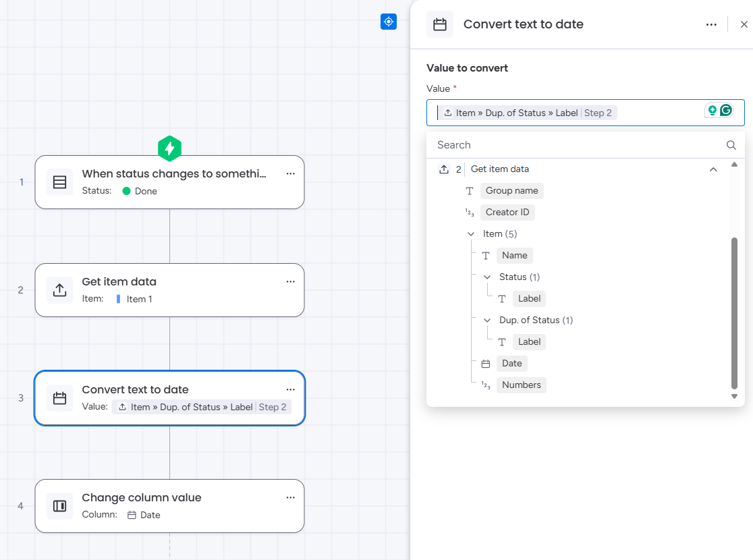Click the Date column value on step 4
The width and height of the screenshot is (753, 560).
point(144,515)
